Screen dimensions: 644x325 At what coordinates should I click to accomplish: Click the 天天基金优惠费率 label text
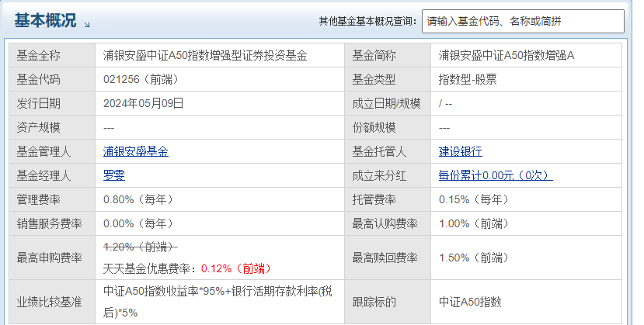pyautogui.click(x=148, y=269)
